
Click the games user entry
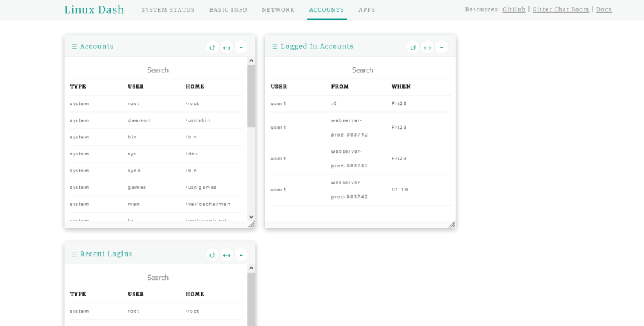[136, 188]
